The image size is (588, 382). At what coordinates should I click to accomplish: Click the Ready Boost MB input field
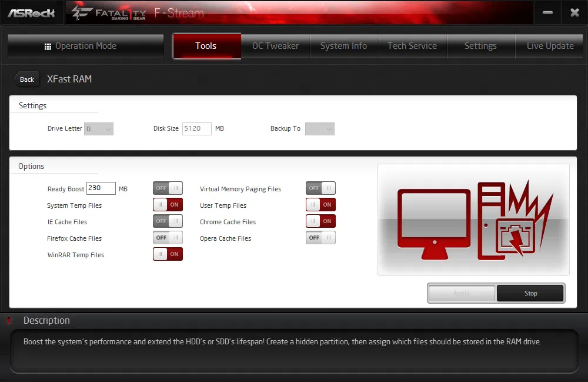(101, 188)
